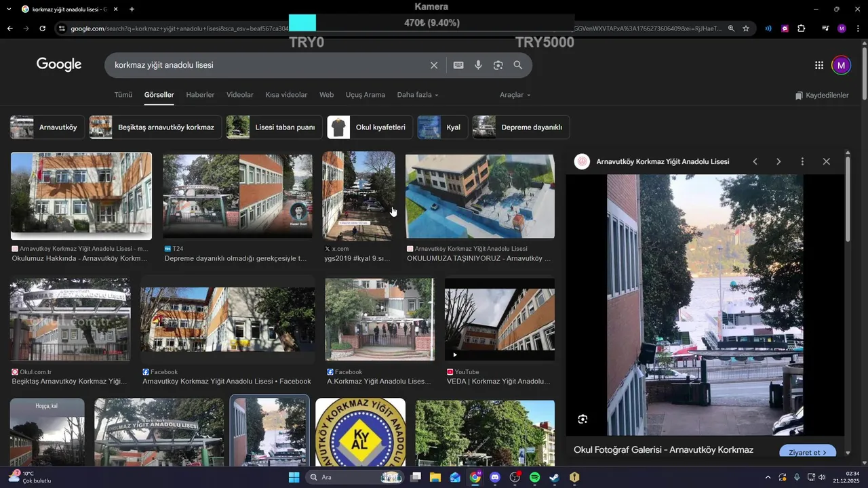Show next image in the preview panel
The width and height of the screenshot is (868, 488).
pos(778,161)
